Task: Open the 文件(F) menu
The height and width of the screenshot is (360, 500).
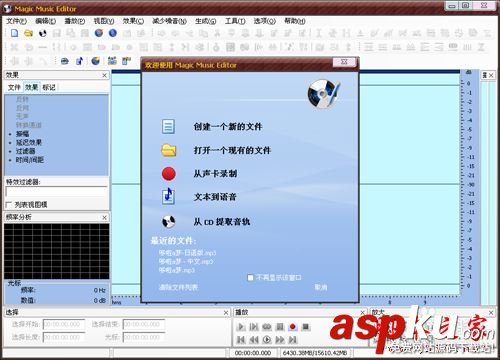Action: [x=16, y=21]
